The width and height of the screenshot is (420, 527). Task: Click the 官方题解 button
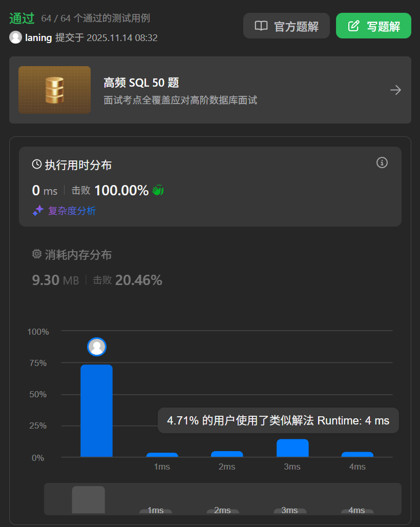pyautogui.click(x=286, y=26)
